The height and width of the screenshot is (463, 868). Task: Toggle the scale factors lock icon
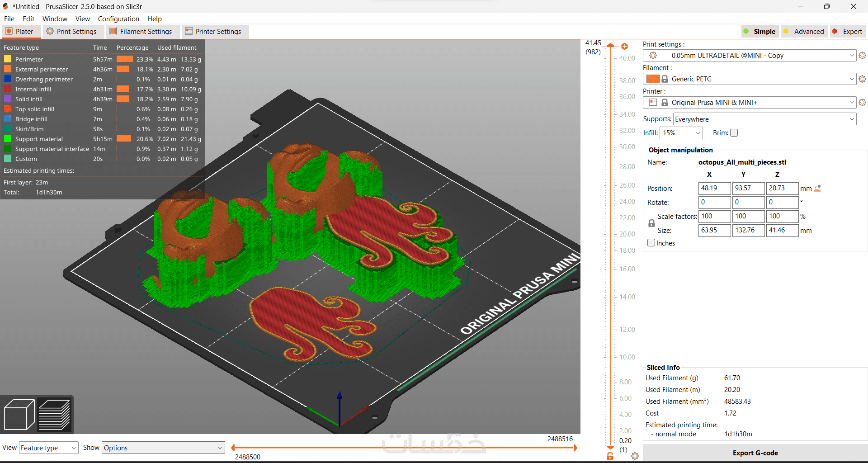coord(651,223)
